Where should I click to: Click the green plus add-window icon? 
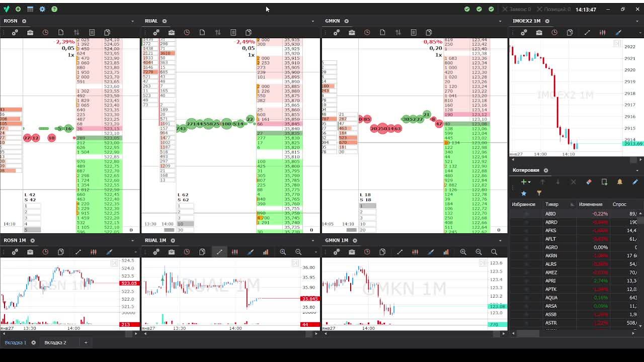(x=18, y=9)
